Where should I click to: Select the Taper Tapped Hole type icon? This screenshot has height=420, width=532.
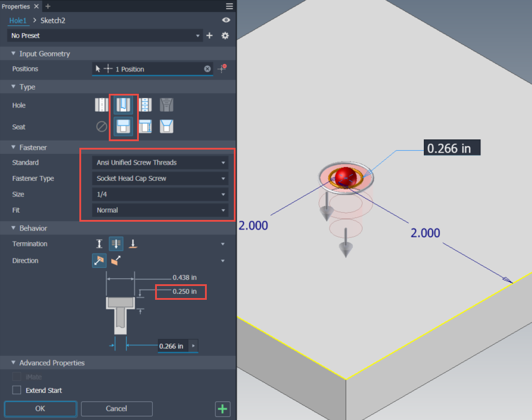tap(167, 105)
